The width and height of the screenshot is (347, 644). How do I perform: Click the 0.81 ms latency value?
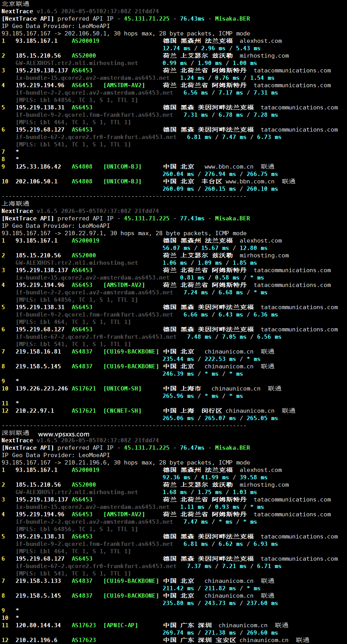point(192,278)
